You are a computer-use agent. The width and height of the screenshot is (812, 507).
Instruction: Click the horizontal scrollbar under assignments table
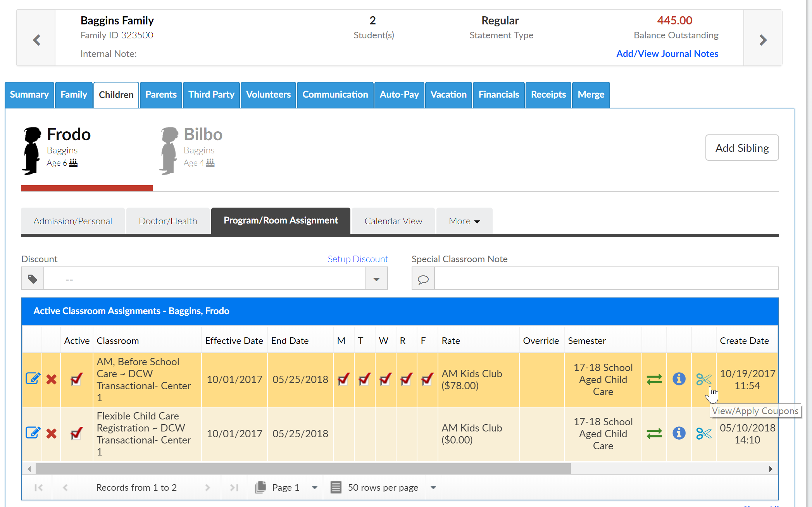302,469
